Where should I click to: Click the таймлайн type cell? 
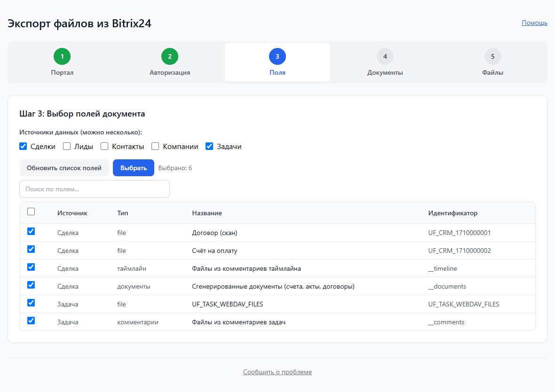(x=132, y=268)
